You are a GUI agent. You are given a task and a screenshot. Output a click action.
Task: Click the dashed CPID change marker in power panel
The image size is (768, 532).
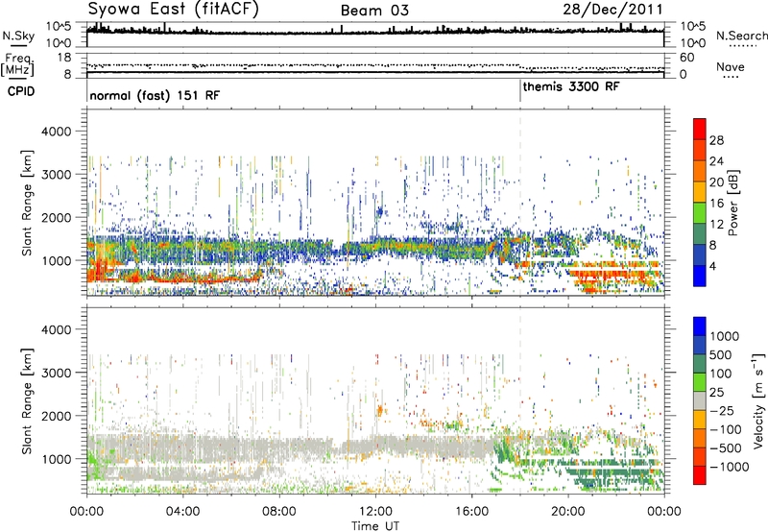(520, 203)
